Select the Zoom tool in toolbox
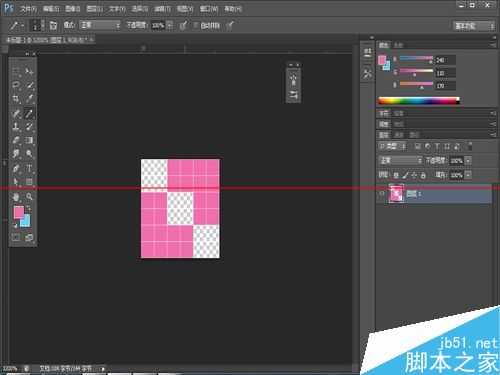The width and height of the screenshot is (500, 375). (29, 197)
